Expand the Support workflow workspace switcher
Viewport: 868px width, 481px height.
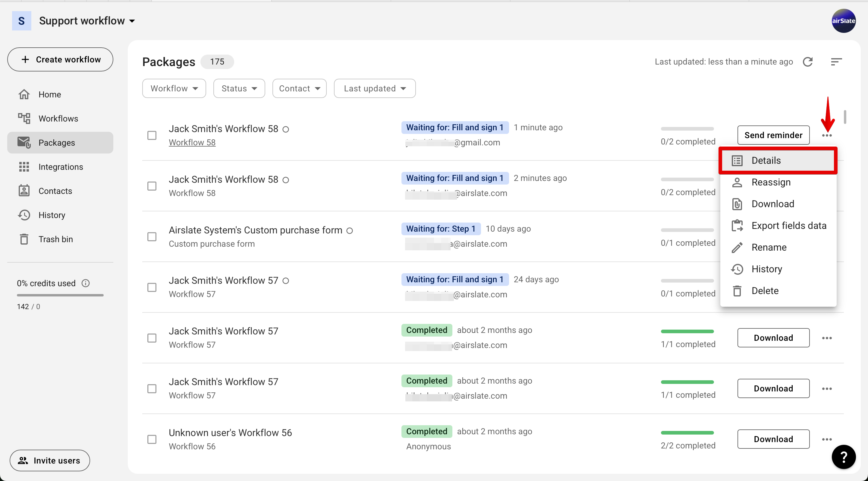pyautogui.click(x=87, y=21)
